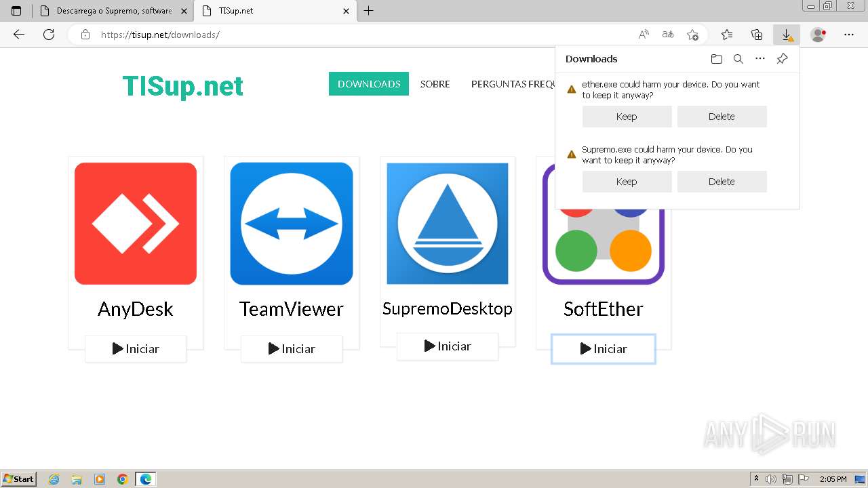Image resolution: width=868 pixels, height=488 pixels.
Task: Open a new tab with plus button
Action: (368, 11)
